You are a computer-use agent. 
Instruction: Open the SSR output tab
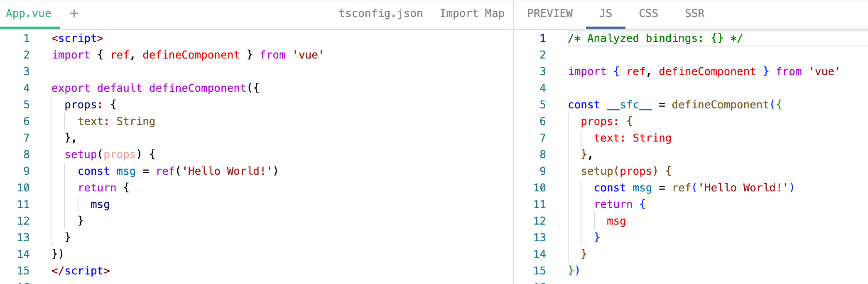point(694,13)
